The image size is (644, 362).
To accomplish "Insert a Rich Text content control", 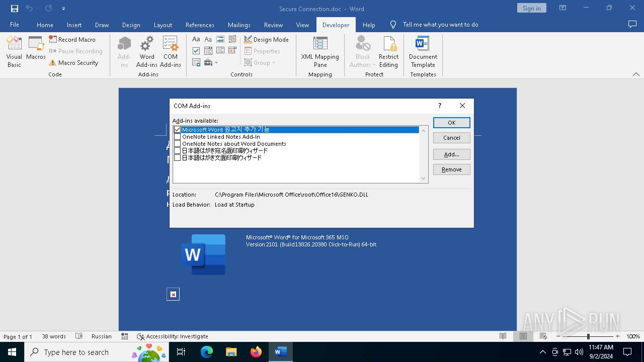I will pyautogui.click(x=196, y=39).
